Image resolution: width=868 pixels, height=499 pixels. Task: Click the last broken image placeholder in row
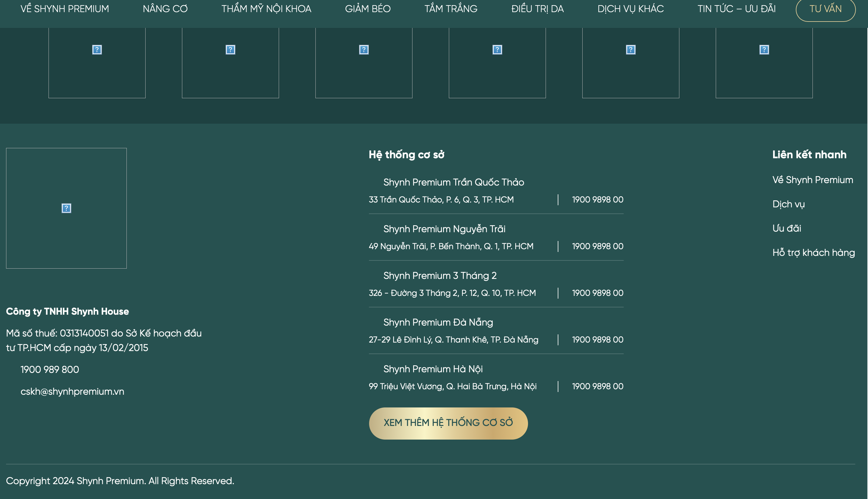point(764,63)
